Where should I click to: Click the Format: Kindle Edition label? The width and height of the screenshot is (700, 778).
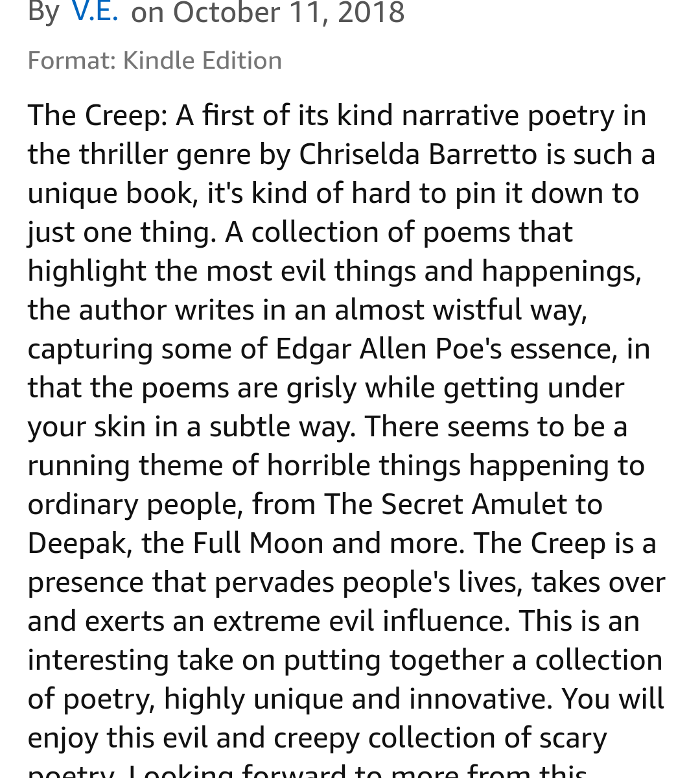click(x=154, y=60)
